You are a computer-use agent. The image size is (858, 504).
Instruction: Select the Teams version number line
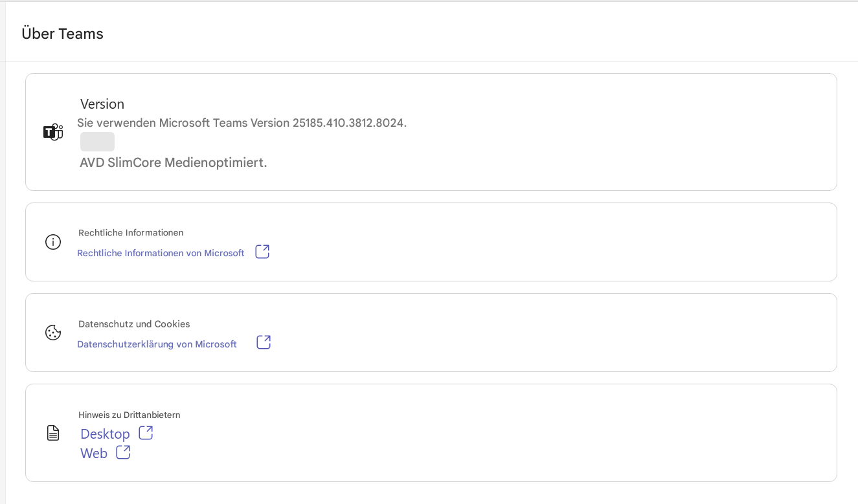point(242,123)
